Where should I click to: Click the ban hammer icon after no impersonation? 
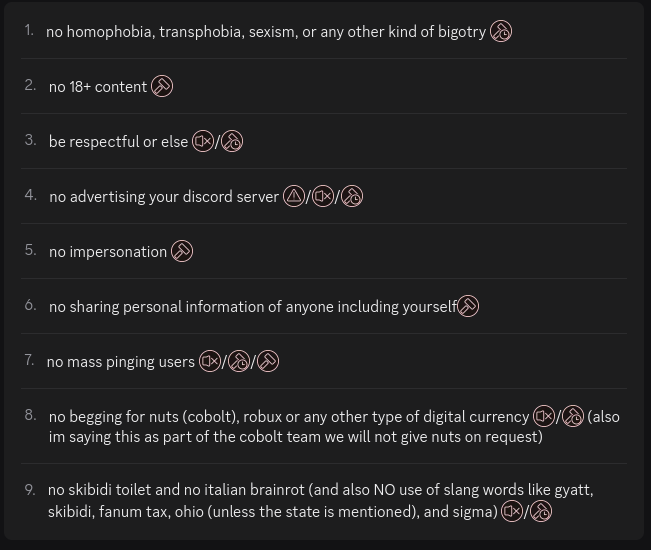182,251
